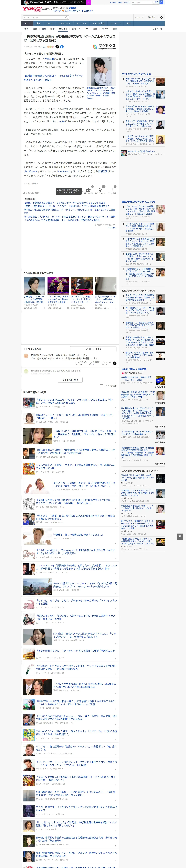Screen dimensions: 186x868
Task: Open the ランキング navigation tab
Action: click(x=115, y=23)
